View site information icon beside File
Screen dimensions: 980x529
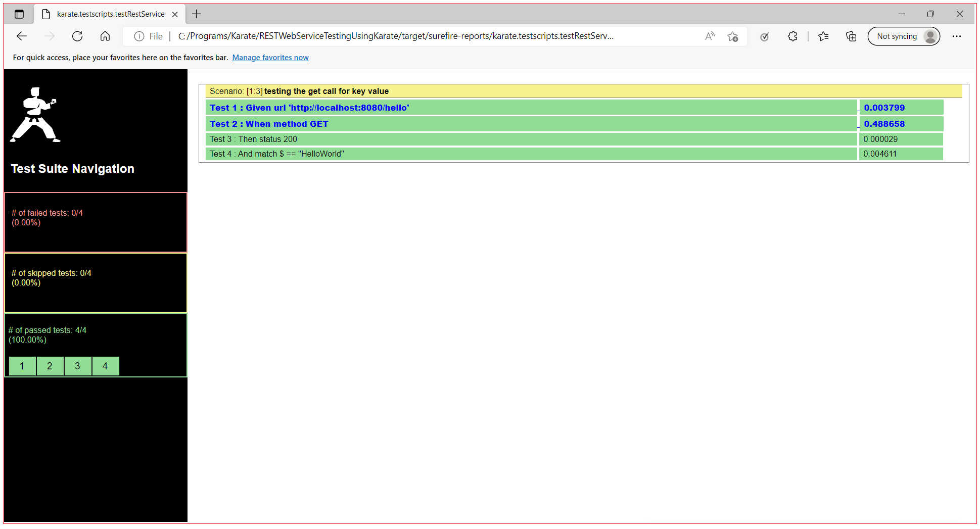click(x=139, y=36)
